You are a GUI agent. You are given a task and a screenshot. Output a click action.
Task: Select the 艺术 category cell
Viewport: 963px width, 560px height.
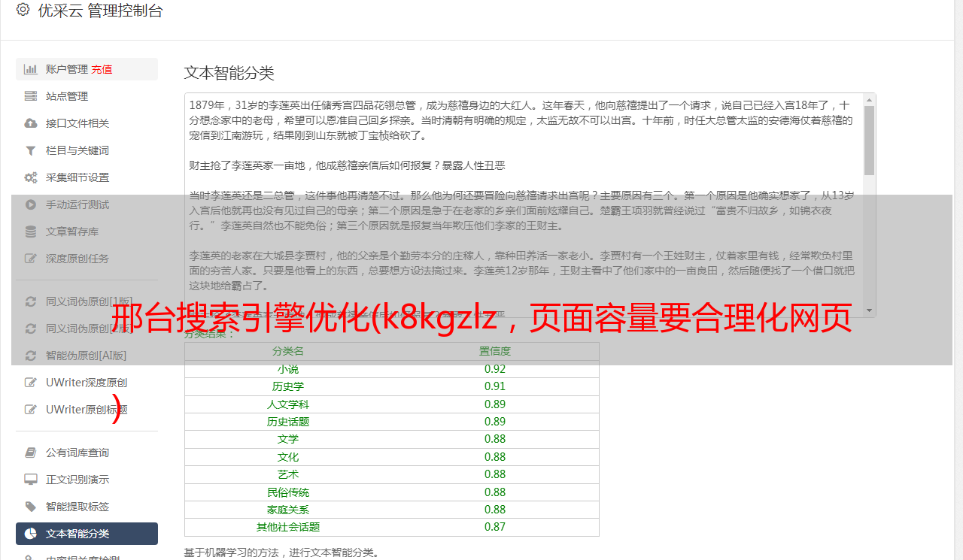288,474
